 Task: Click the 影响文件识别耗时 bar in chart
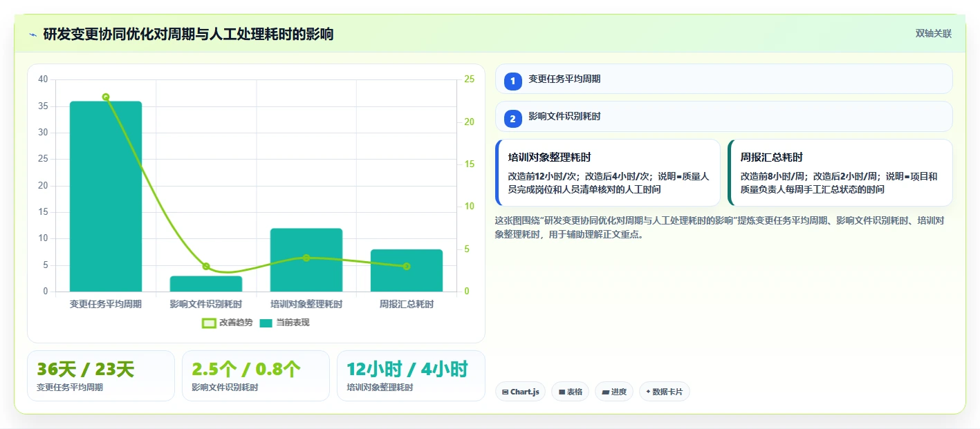click(x=206, y=284)
